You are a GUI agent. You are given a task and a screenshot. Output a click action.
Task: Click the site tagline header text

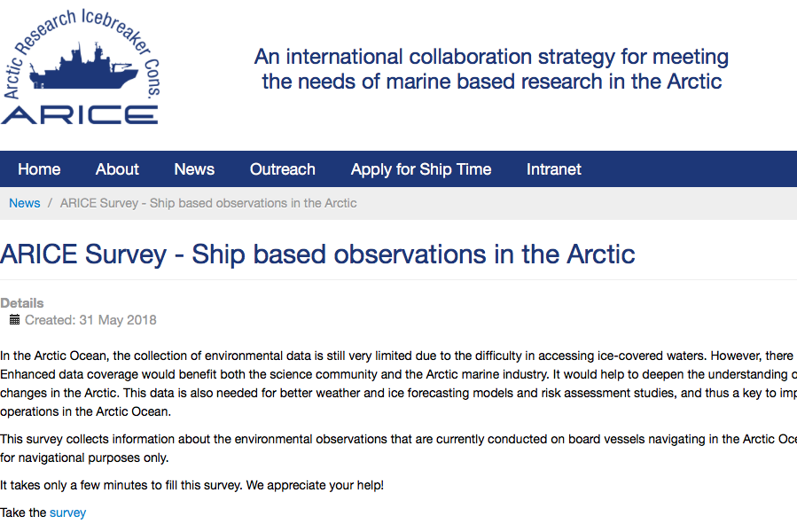[x=491, y=68]
